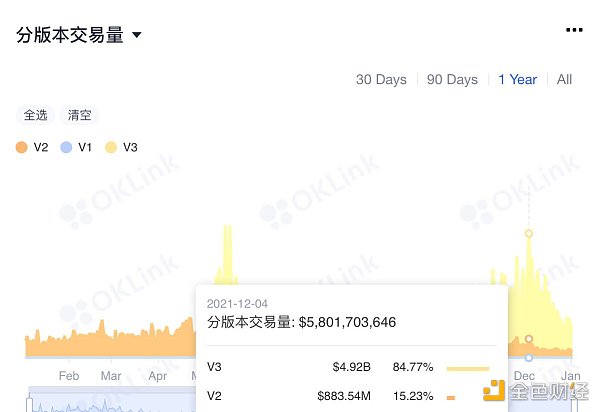Screen dimensions: 600x412
Task: Click the 清空 clear button
Action: tap(80, 115)
